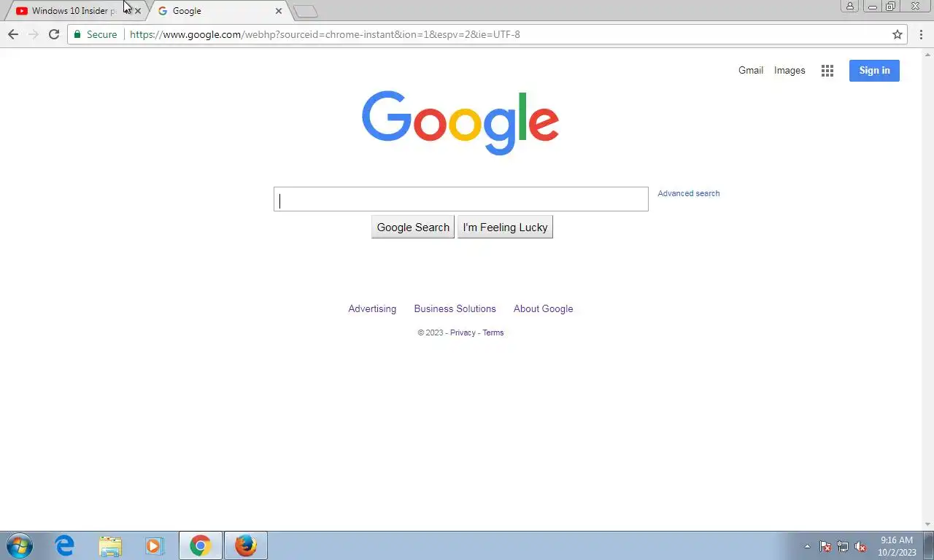
Task: Sign in to Google
Action: pos(874,71)
